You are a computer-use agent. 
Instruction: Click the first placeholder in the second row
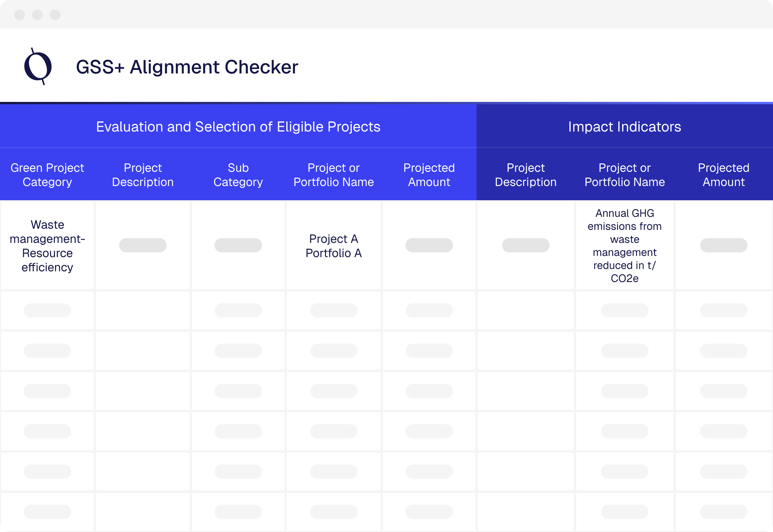tap(47, 310)
